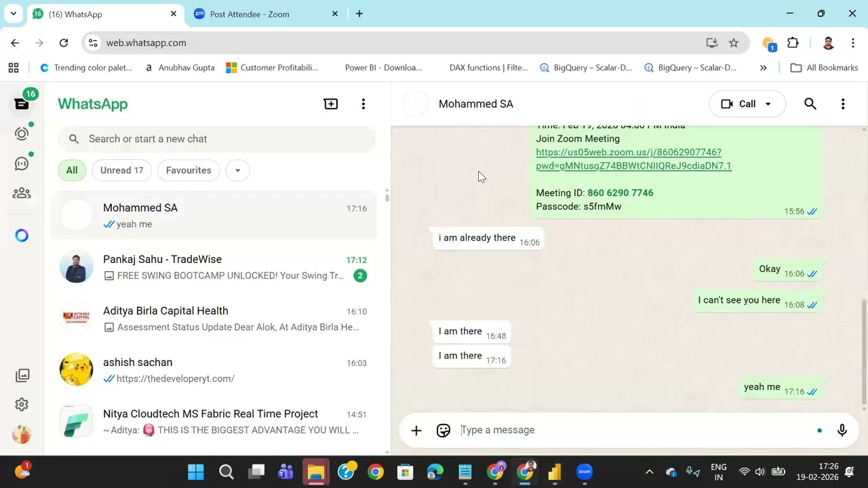
Task: Open the BigQuery – Scalar-D bookmark after DAX functions
Action: click(x=586, y=68)
